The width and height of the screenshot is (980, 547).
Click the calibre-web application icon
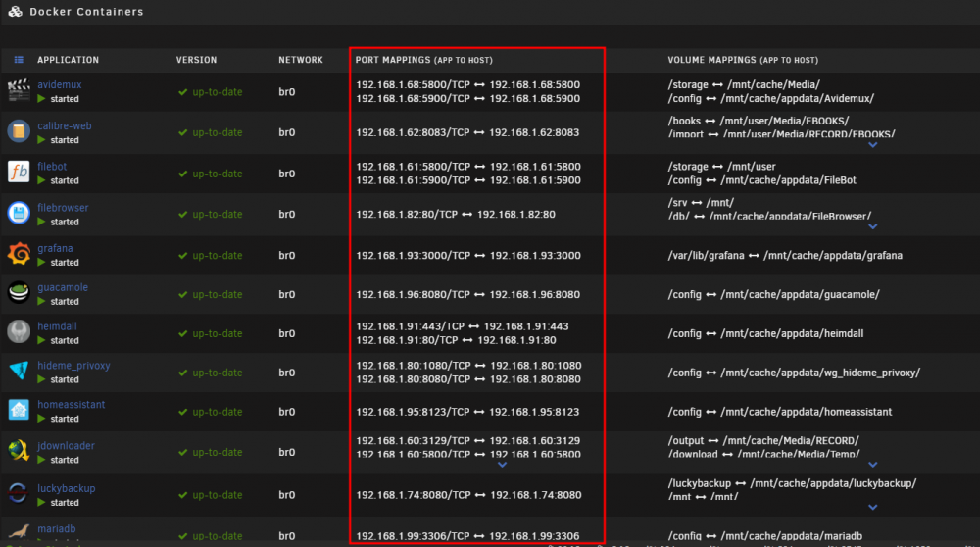(19, 131)
